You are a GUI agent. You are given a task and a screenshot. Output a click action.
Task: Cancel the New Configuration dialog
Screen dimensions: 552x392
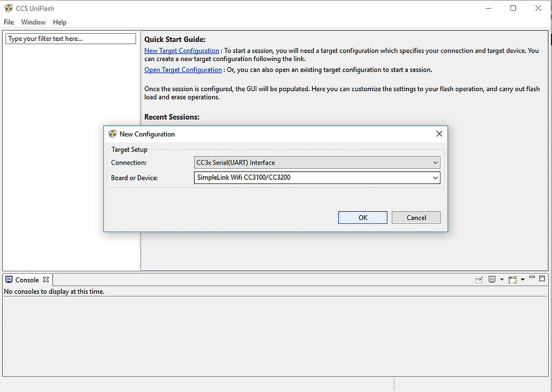tap(416, 217)
